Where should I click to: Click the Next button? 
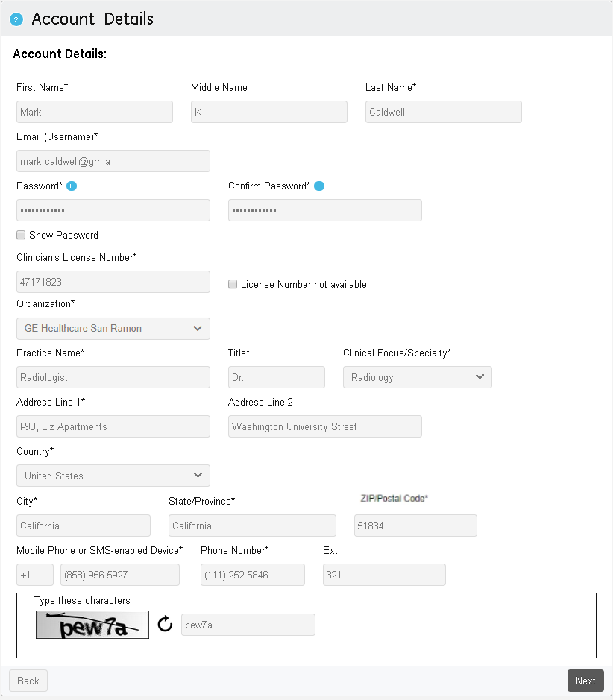point(585,681)
